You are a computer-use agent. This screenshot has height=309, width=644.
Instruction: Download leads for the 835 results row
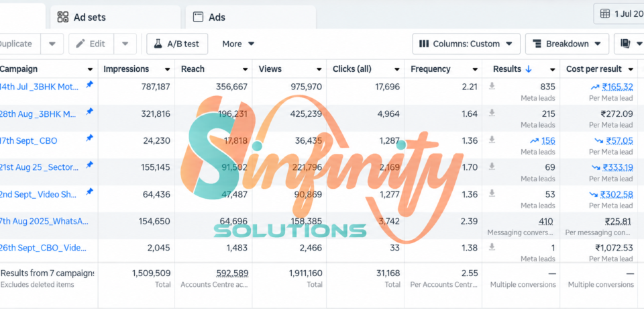coord(492,85)
